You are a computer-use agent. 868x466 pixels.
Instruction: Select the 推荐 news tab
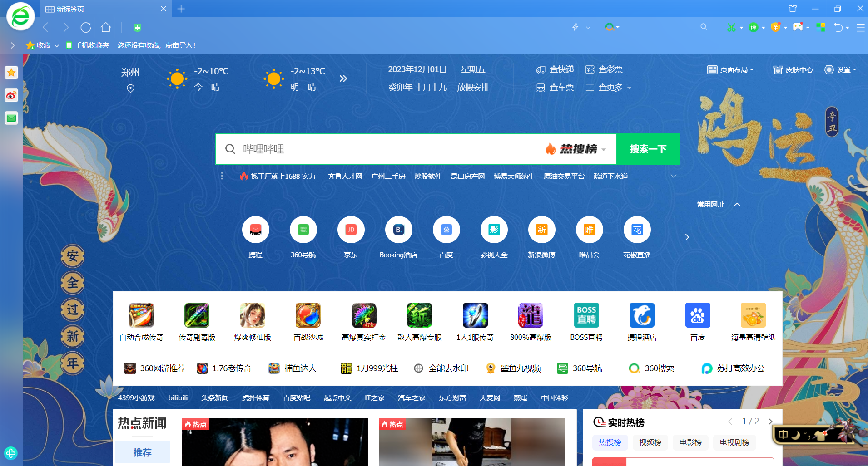coord(143,452)
